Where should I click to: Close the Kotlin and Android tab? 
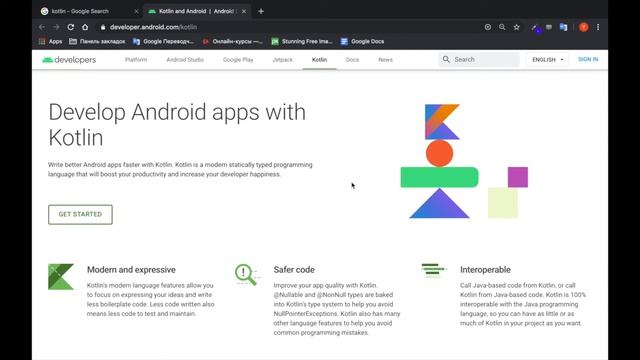coord(244,11)
